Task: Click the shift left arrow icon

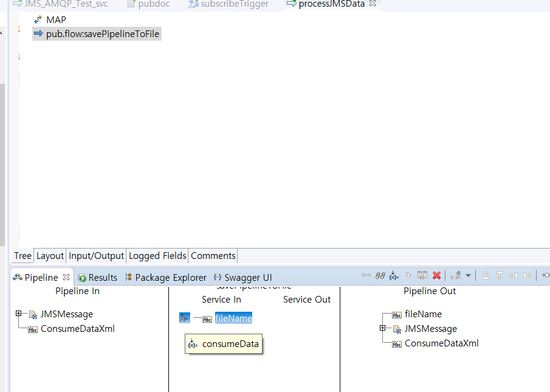Action: point(514,276)
